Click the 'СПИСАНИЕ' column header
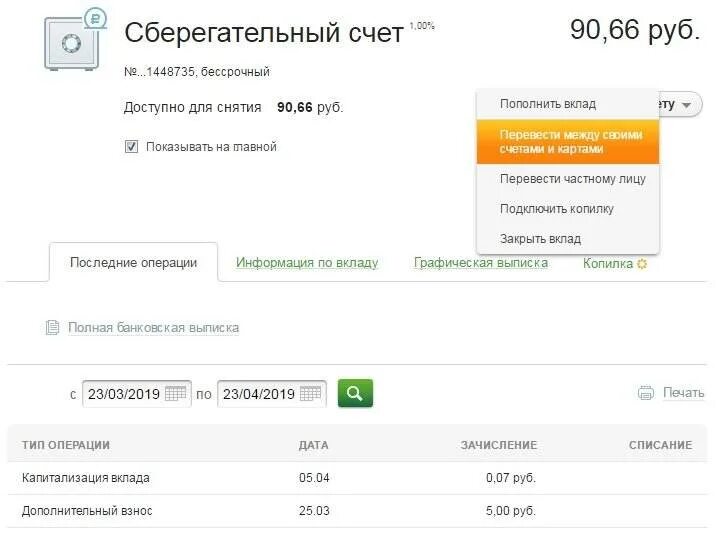The image size is (718, 549). point(660,445)
